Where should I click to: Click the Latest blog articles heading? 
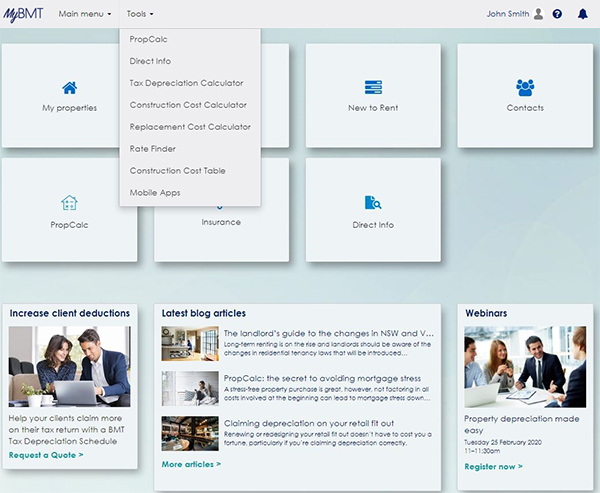[x=204, y=313]
